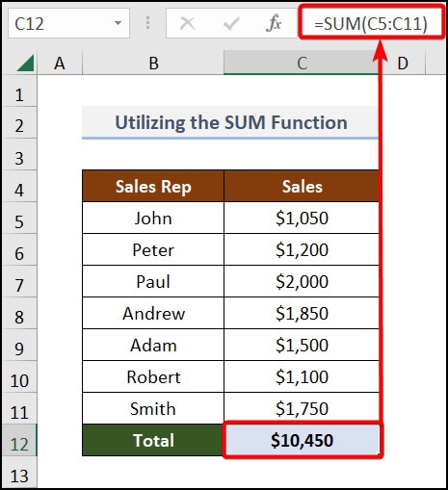Select the $1,850 sales cell
Screen dimensions: 448x490
point(302,313)
